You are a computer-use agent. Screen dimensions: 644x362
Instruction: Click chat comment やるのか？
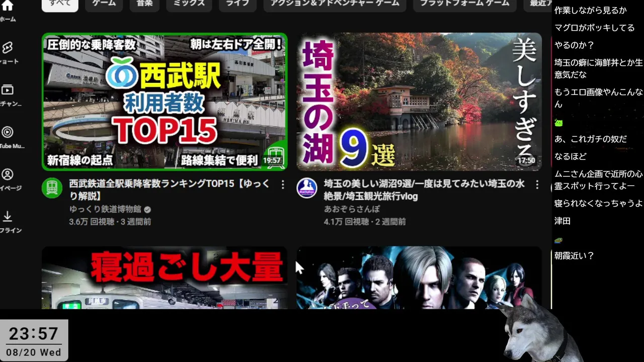pos(574,45)
